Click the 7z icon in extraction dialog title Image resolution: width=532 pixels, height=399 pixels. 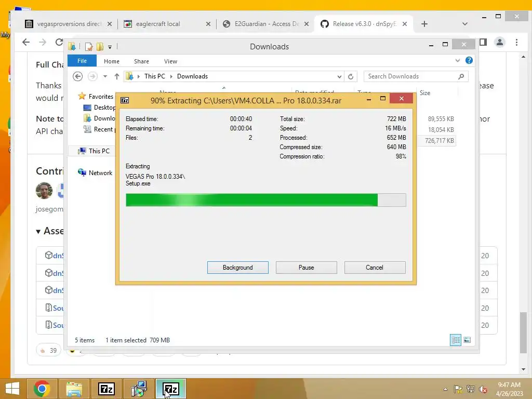[125, 100]
